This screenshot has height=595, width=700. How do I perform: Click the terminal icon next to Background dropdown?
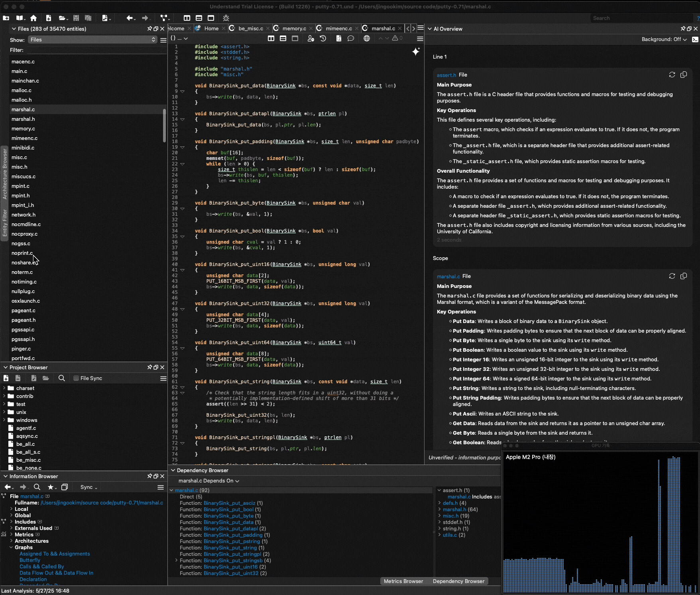coord(695,39)
